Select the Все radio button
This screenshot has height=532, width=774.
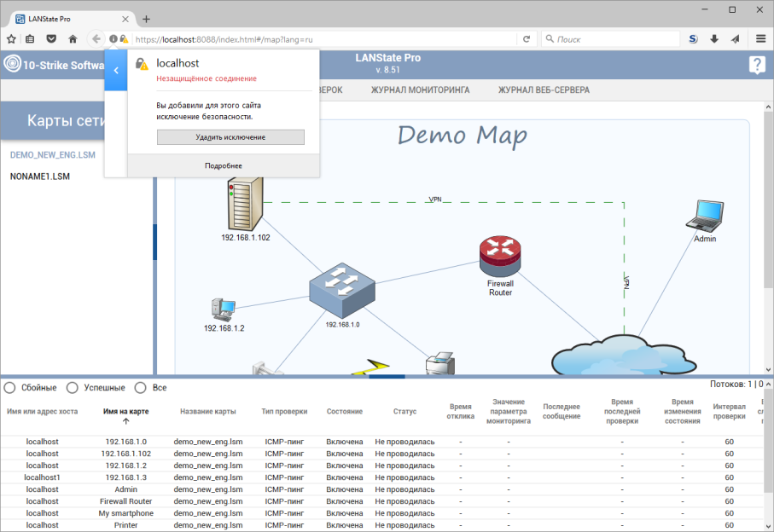140,388
